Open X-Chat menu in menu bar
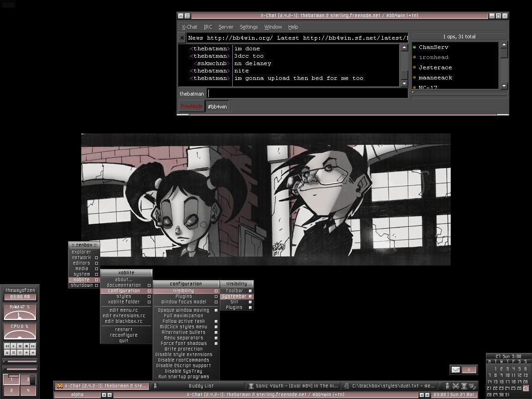The height and width of the screenshot is (399, 532). pos(189,27)
